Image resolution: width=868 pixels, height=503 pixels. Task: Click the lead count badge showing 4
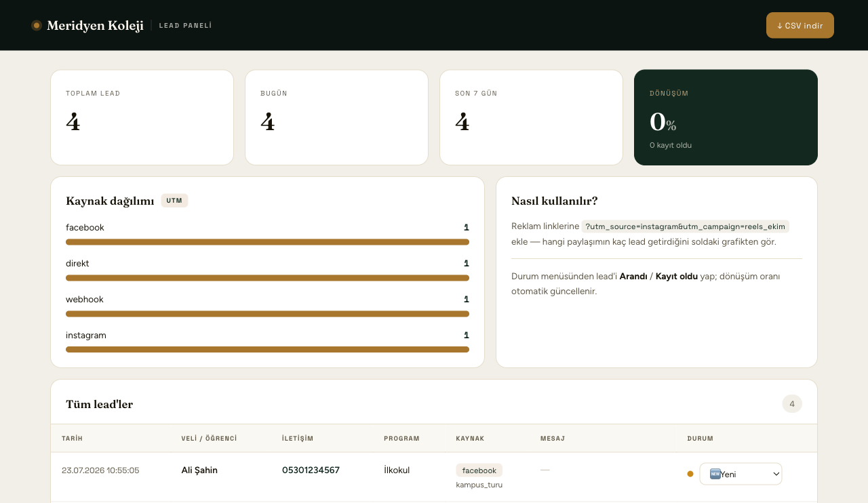(792, 404)
